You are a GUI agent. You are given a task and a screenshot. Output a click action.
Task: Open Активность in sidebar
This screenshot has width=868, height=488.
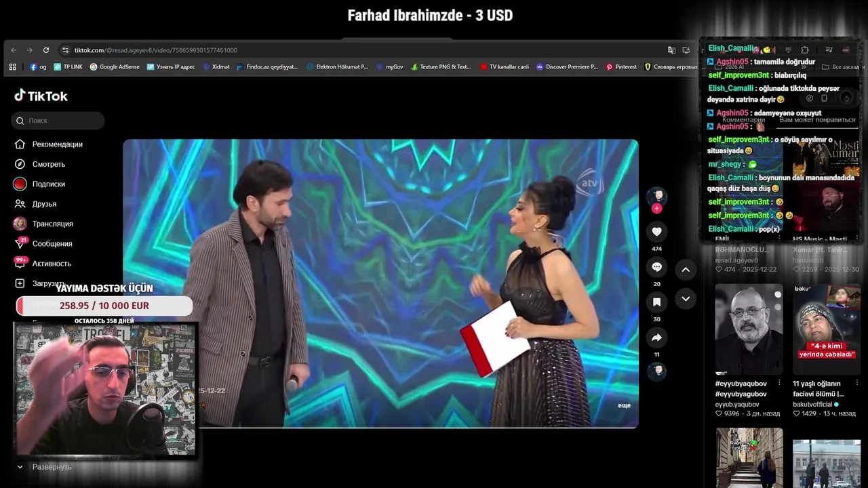coord(43,264)
